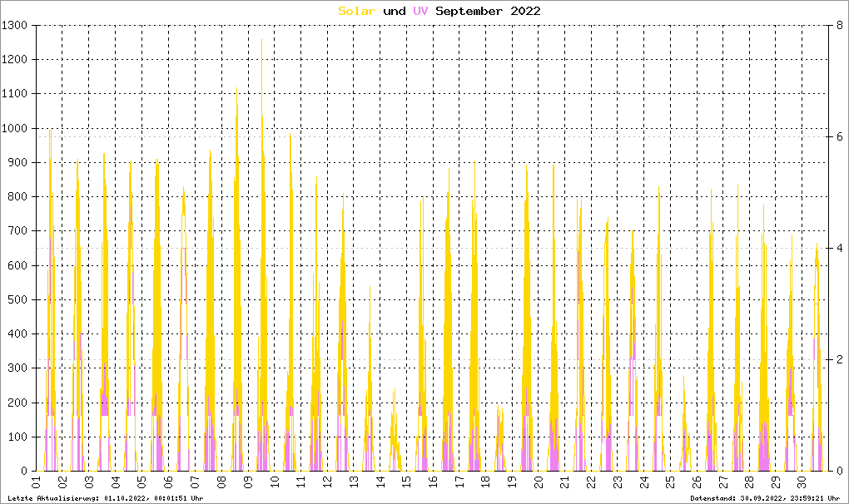Select the 1000 value on left axis
This screenshot has width=849, height=504.
[x=15, y=128]
